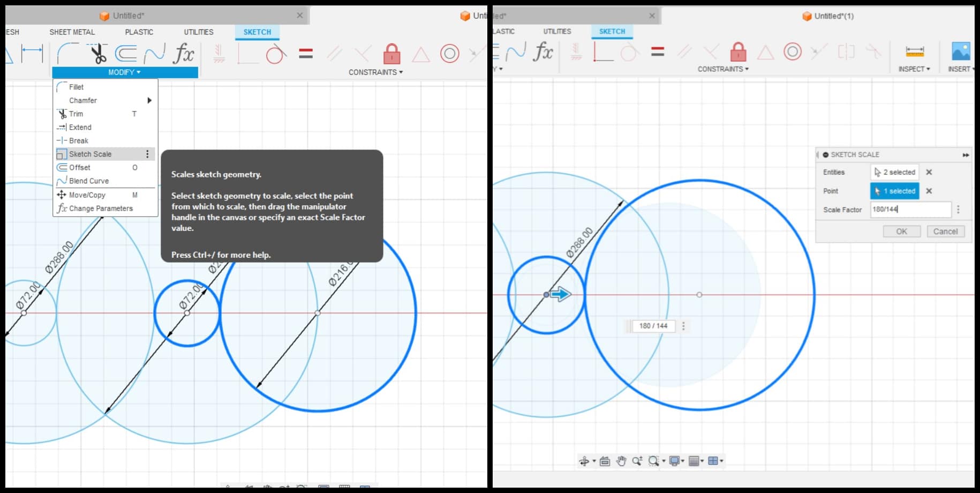Open the INSPECT dropdown

(x=914, y=69)
